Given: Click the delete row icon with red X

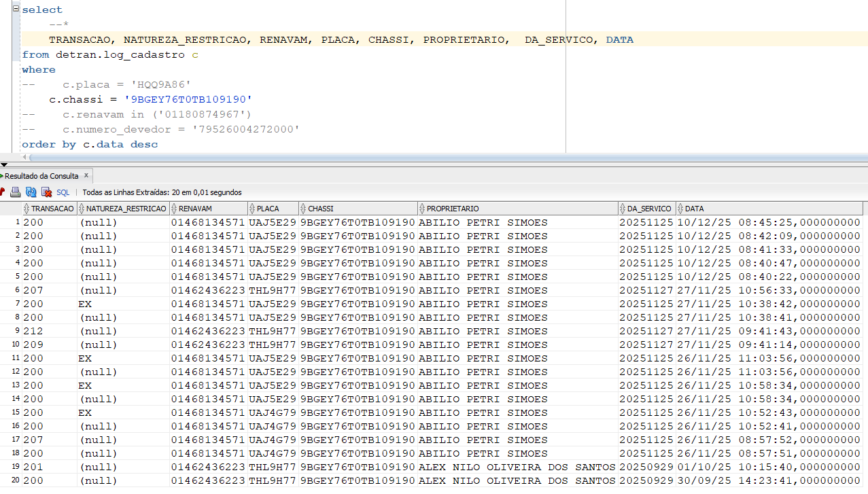Looking at the screenshot, I should (x=46, y=192).
